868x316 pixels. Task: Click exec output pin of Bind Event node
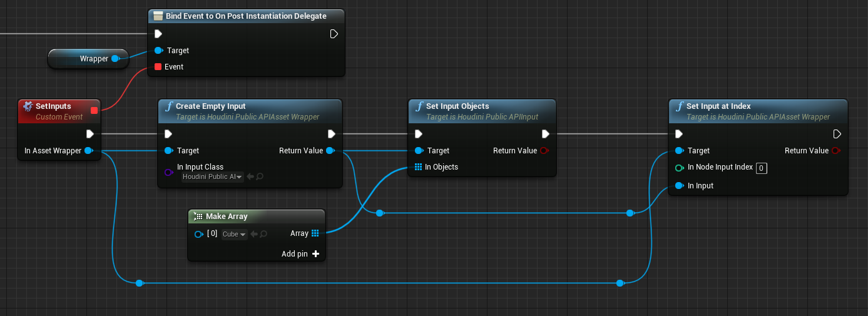tap(334, 34)
